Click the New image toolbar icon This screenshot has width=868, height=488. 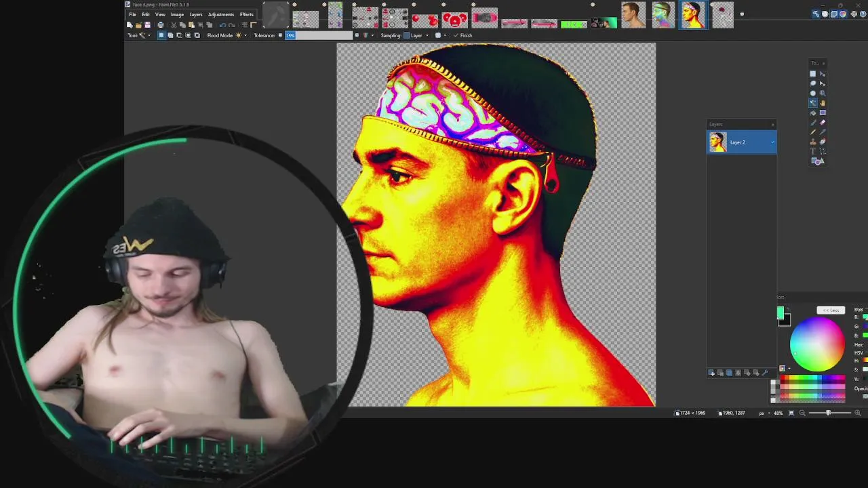click(x=130, y=25)
